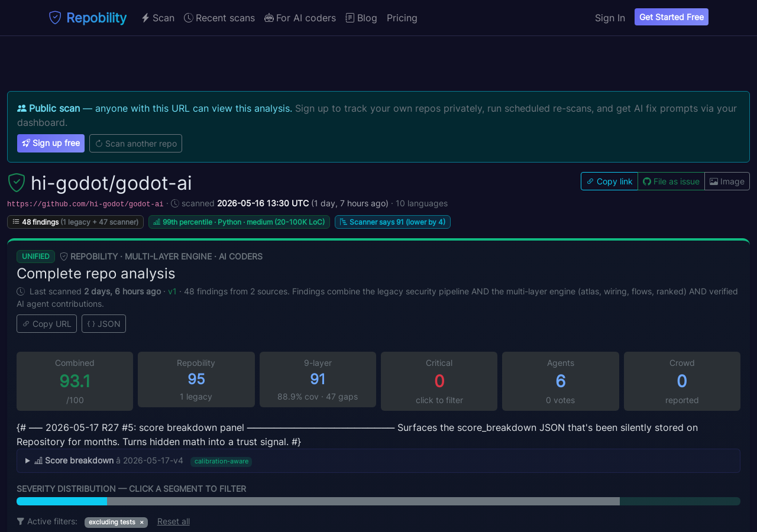Click Get Started Free button
Screen dimensions: 757x532
pos(671,17)
